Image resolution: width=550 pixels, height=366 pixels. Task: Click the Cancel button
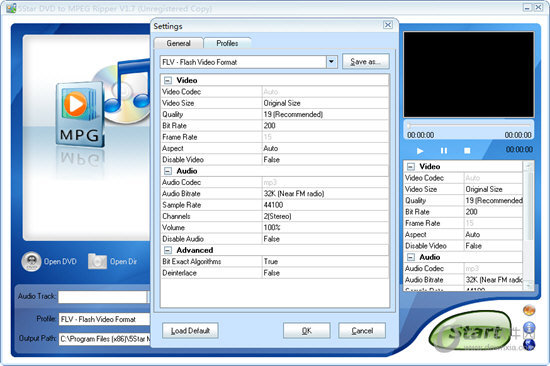tap(362, 331)
